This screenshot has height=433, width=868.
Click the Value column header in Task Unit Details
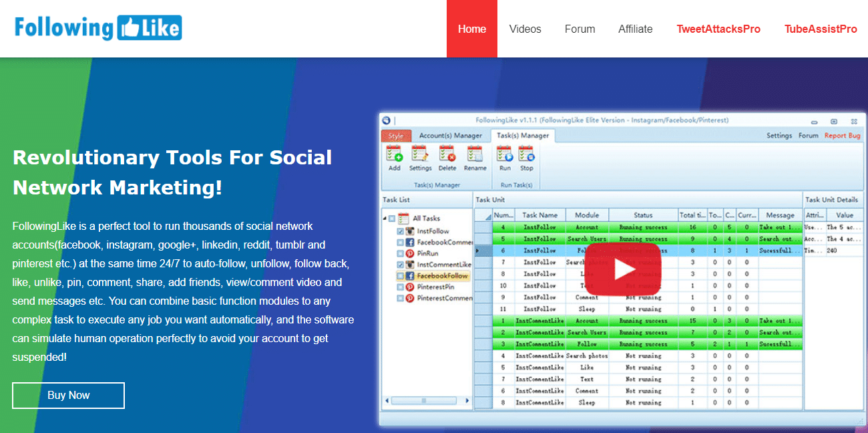point(845,215)
